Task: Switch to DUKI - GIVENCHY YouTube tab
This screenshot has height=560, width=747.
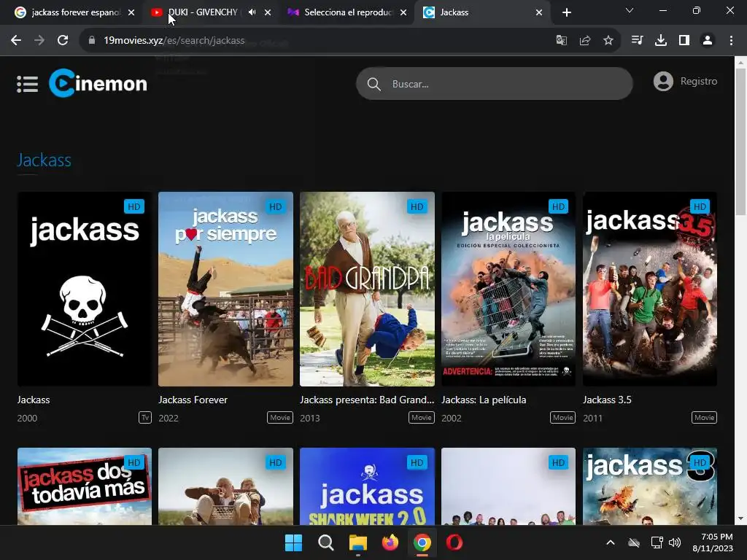Action: [203, 12]
